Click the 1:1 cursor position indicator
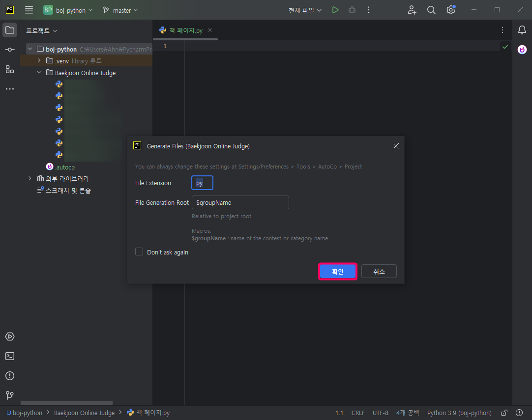This screenshot has width=532, height=420. (x=339, y=413)
